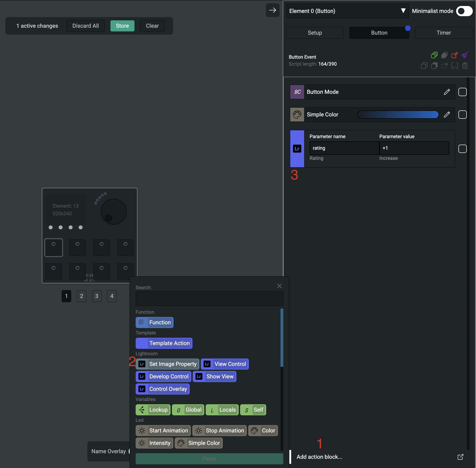Check the rating action block checkbox
The width and height of the screenshot is (476, 468).
click(x=462, y=149)
